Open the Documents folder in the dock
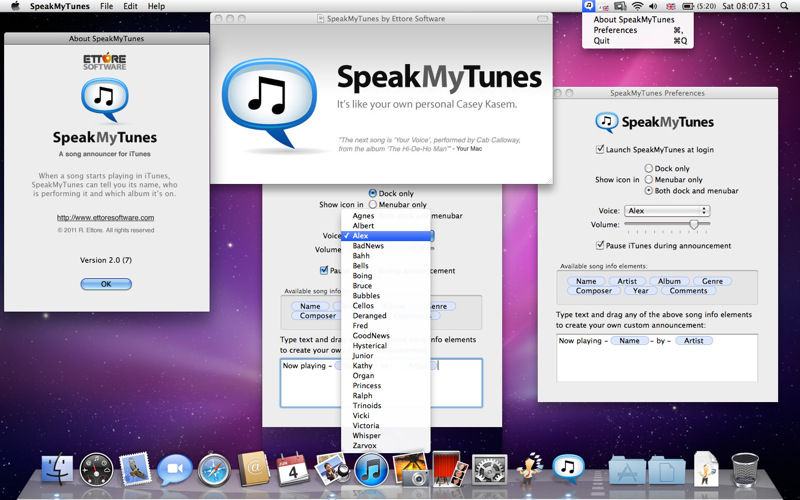This screenshot has width=800, height=500. 667,470
